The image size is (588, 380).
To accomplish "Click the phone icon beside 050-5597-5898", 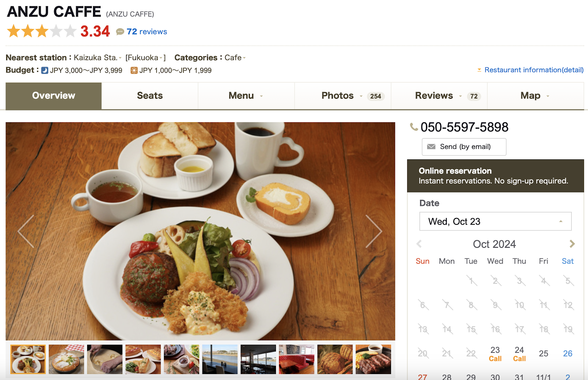I will [x=414, y=127].
